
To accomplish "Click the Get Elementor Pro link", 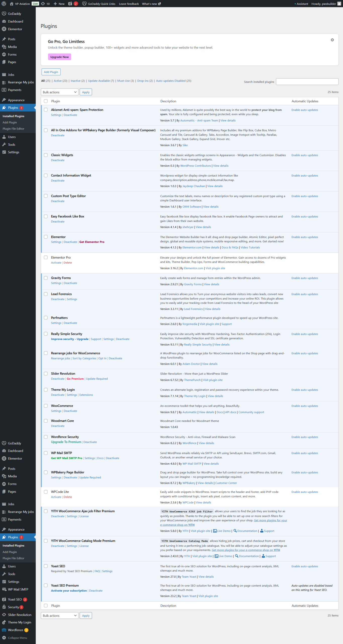I will point(92,242).
